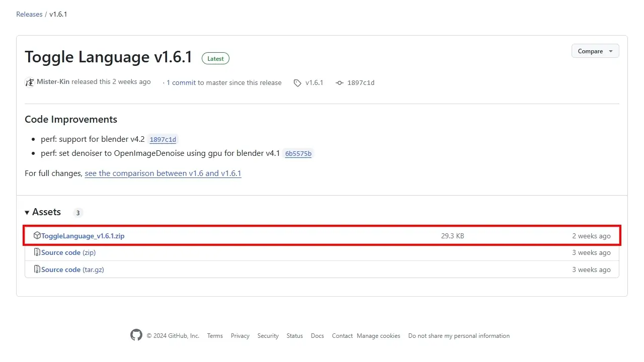Screen dimensions: 644x362
Task: Click the 3 weeks ago timestamp for Source code (tar.gz)
Action: pos(591,269)
